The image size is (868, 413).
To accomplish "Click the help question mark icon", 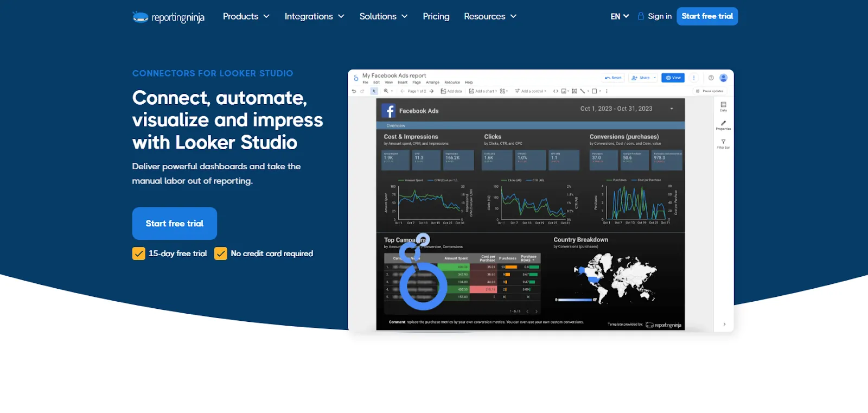I will click(711, 78).
